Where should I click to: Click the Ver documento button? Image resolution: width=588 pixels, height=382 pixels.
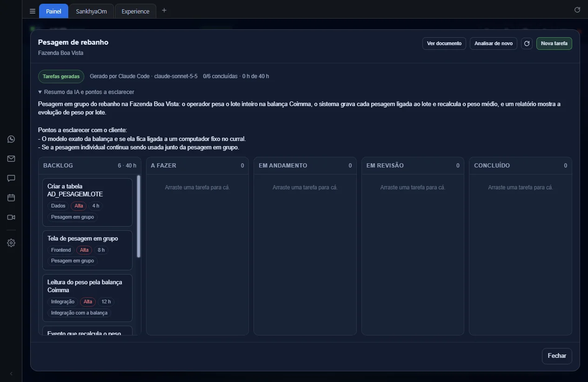[444, 43]
